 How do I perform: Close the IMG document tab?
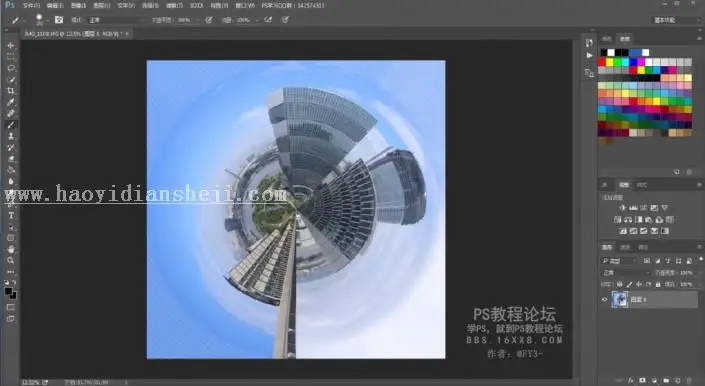click(x=127, y=34)
